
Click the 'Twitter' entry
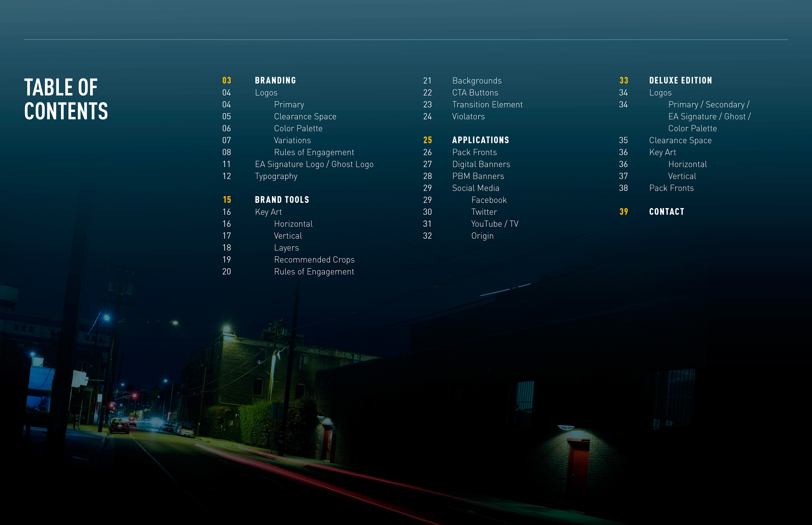pyautogui.click(x=484, y=212)
